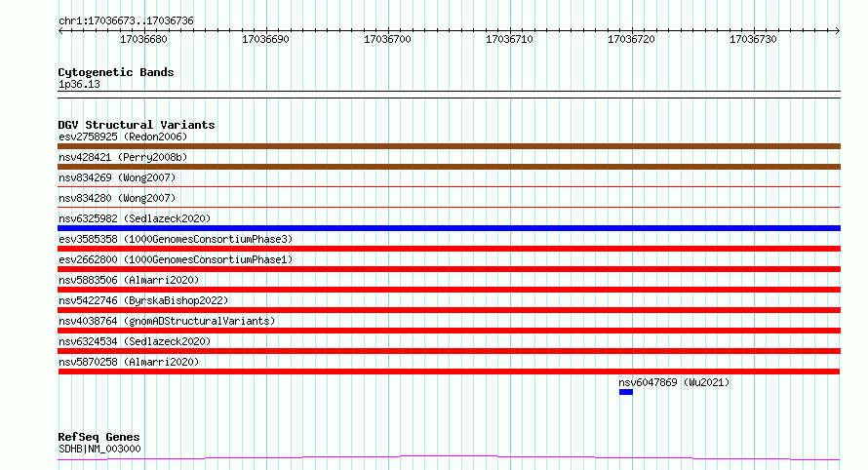Click the 1p36.13 band label

pos(79,84)
